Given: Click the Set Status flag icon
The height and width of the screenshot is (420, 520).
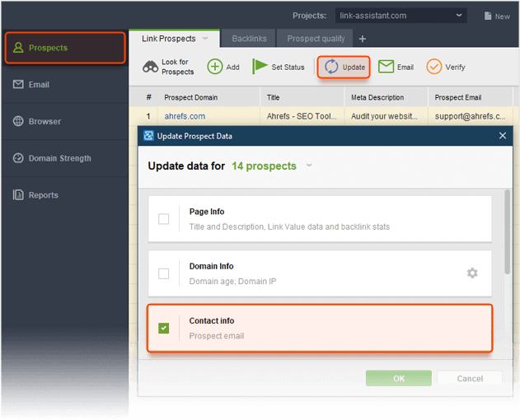Looking at the screenshot, I should pyautogui.click(x=260, y=67).
